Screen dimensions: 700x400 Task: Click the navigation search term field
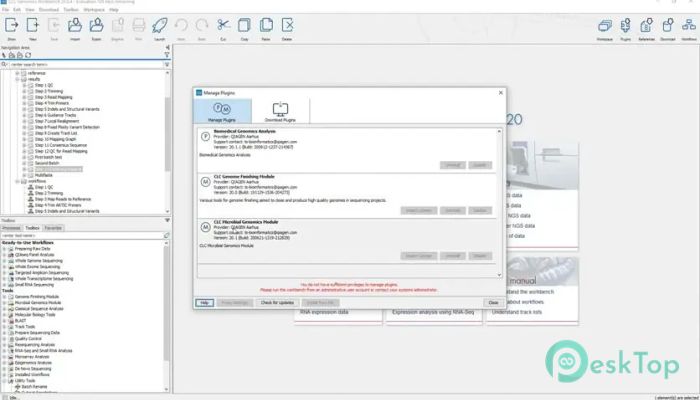coord(86,65)
